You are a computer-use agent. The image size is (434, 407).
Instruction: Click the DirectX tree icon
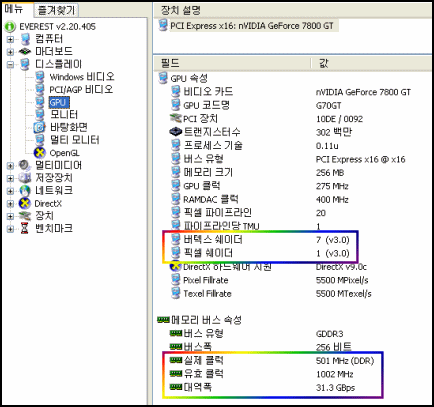[x=25, y=203]
